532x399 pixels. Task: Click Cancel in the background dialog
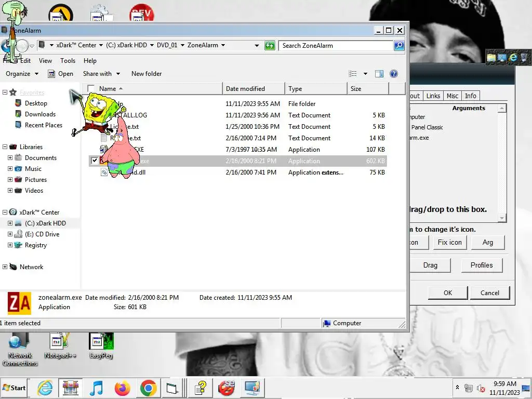click(x=489, y=293)
